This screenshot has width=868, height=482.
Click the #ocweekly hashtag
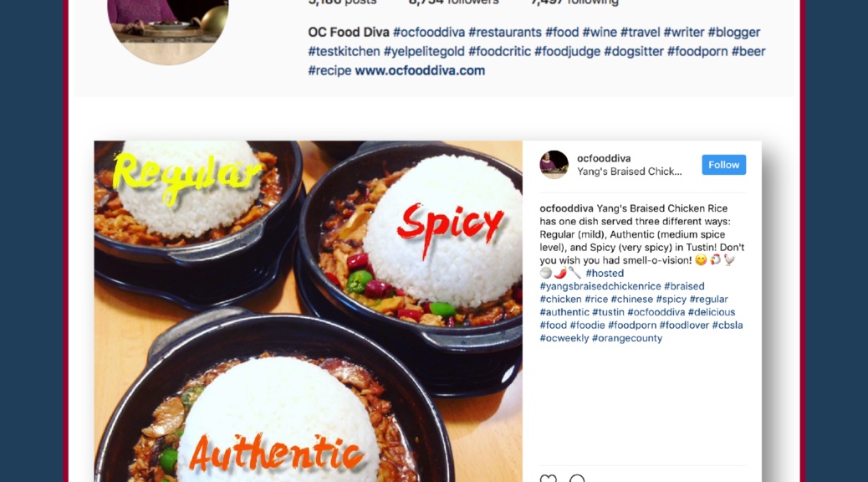pos(564,338)
